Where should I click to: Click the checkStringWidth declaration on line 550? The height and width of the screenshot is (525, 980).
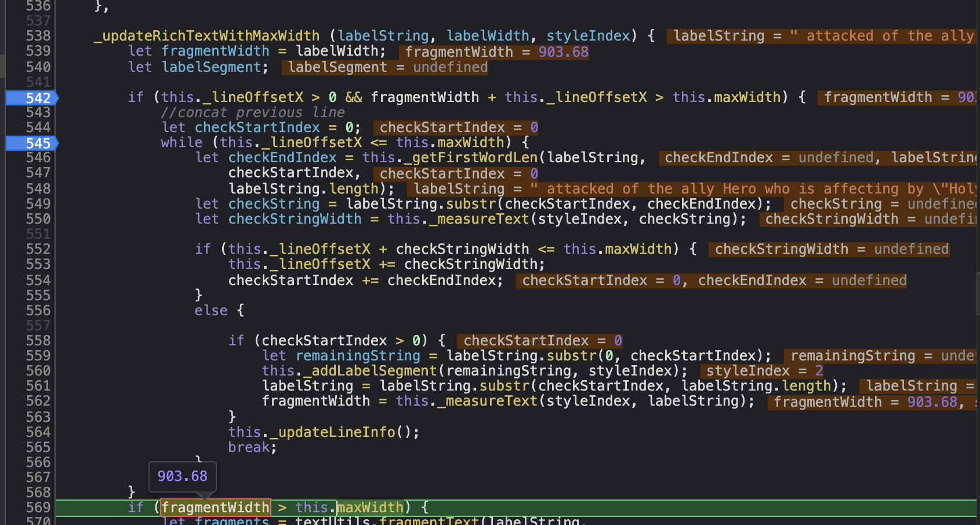pyautogui.click(x=295, y=219)
